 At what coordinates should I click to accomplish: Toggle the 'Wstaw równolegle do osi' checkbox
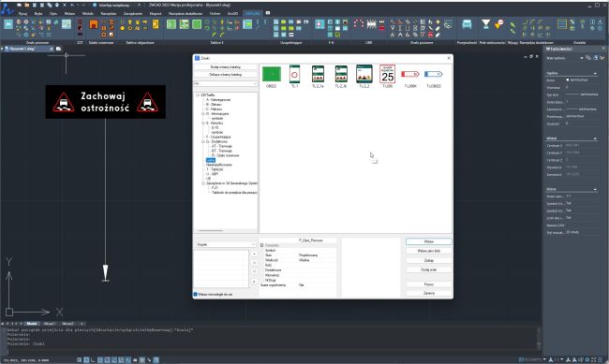[196, 294]
